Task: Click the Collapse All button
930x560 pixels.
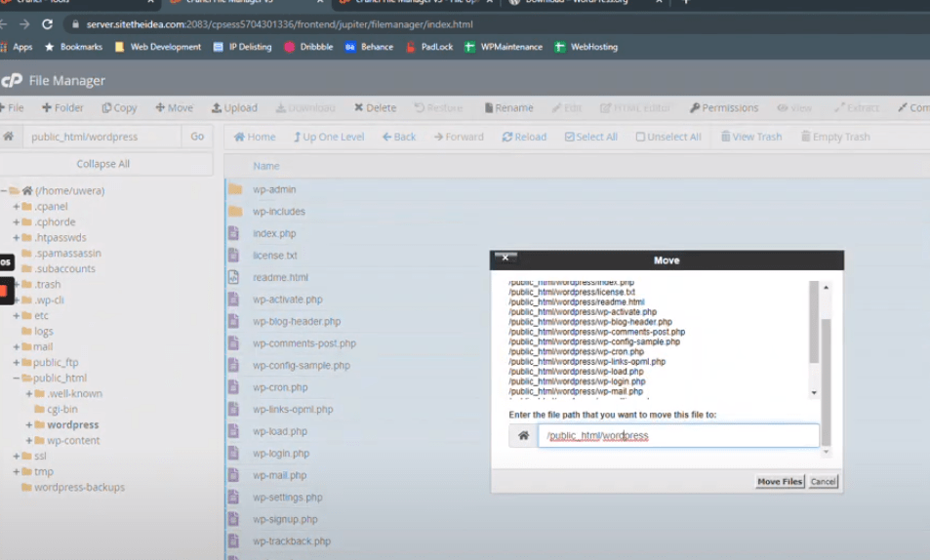Action: [103, 164]
